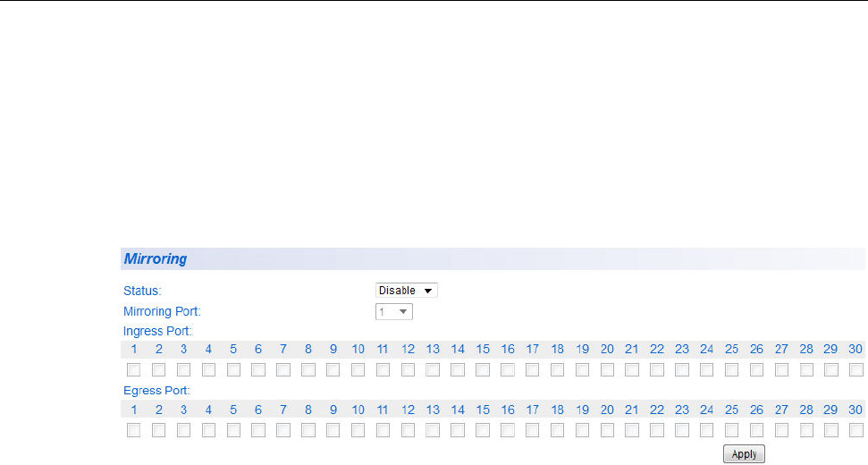Check Egress Port 1 checkbox
This screenshot has height=465, width=868.
(x=133, y=430)
